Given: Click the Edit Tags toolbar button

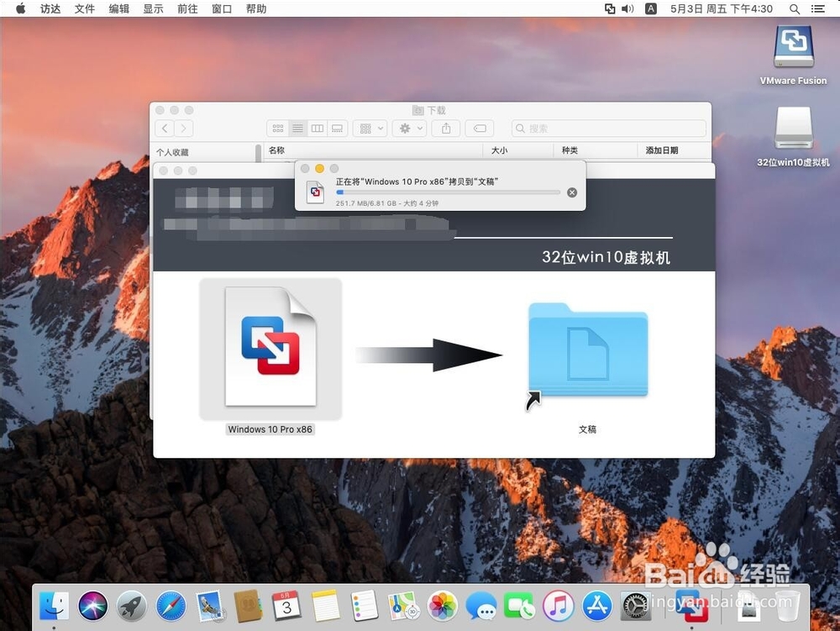Looking at the screenshot, I should coord(480,129).
